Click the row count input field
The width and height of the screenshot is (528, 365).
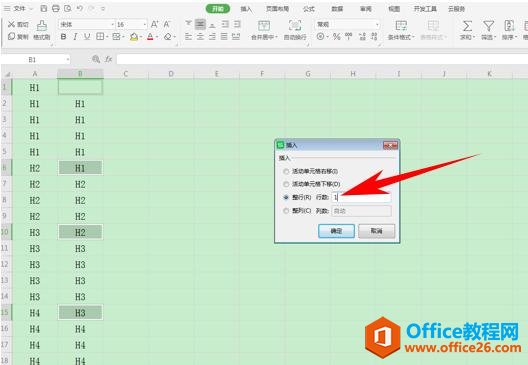pos(361,197)
